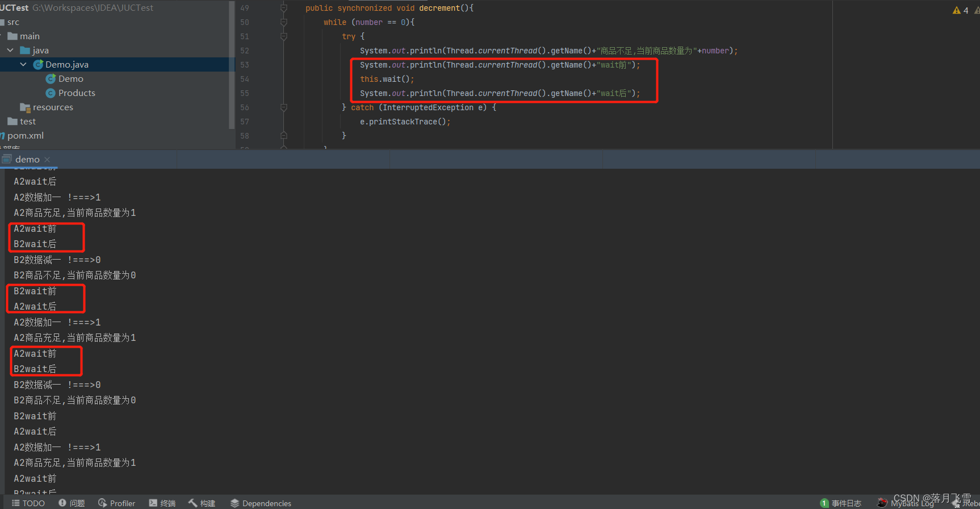Click the Demo class icon in the tree
The height and width of the screenshot is (509, 980).
(x=51, y=79)
